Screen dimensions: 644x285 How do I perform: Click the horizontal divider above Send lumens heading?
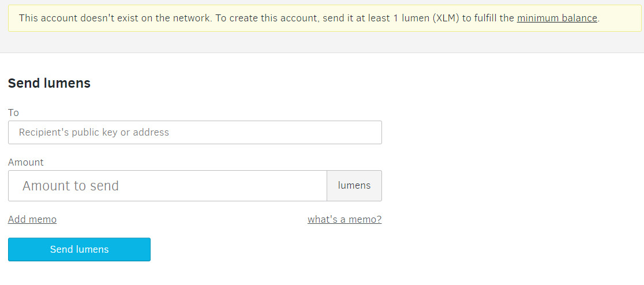pyautogui.click(x=322, y=52)
